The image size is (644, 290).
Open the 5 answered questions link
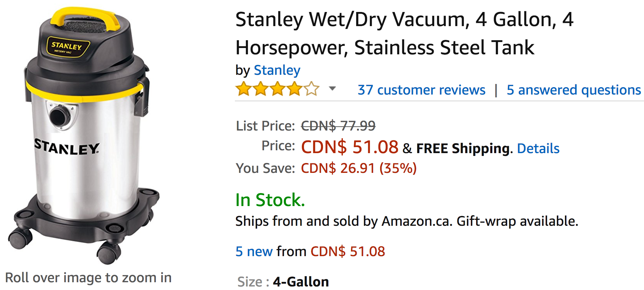[x=574, y=90]
